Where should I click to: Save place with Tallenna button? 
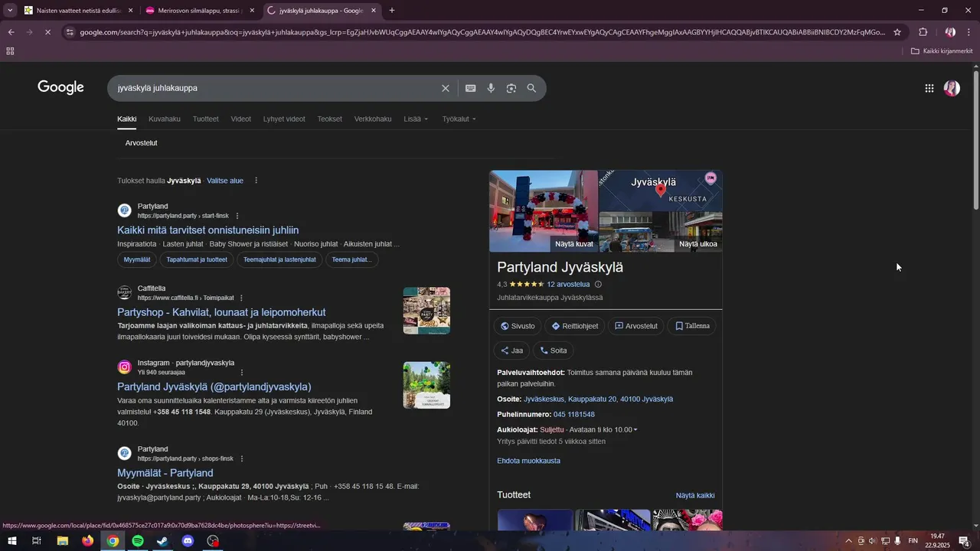[x=692, y=326]
